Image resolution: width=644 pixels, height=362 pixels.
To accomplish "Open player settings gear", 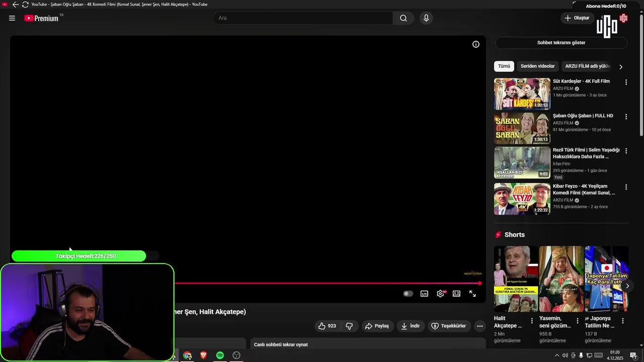I will coord(440,294).
